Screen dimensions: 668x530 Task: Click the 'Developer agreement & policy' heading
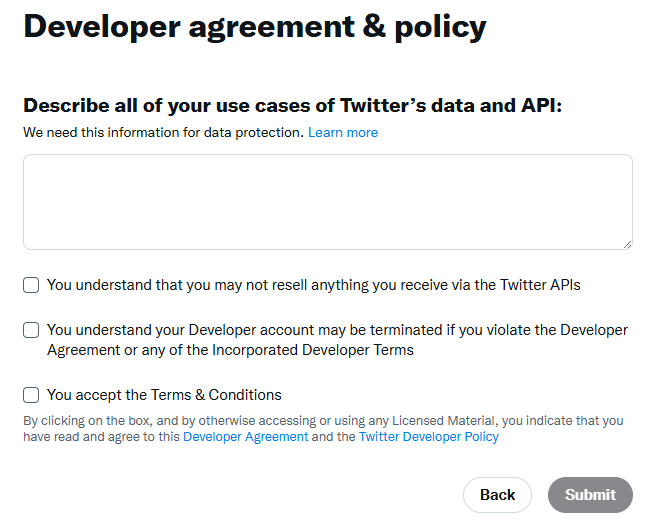click(255, 27)
